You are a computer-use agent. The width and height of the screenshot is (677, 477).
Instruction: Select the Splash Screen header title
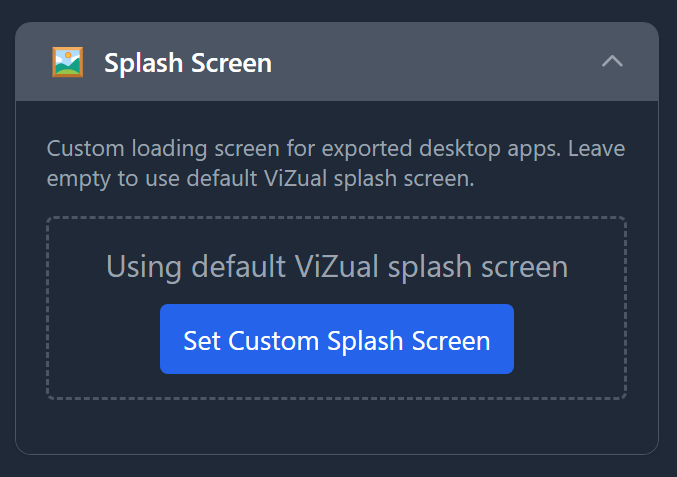click(188, 63)
